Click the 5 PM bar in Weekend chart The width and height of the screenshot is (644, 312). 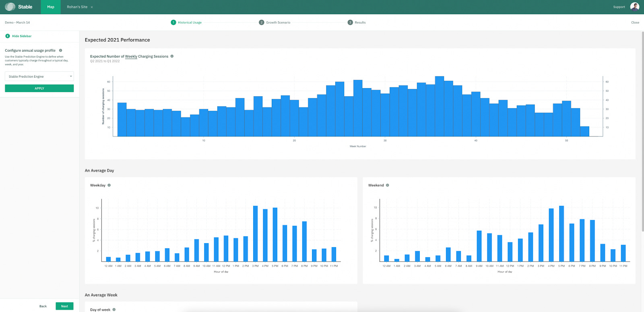(561, 234)
